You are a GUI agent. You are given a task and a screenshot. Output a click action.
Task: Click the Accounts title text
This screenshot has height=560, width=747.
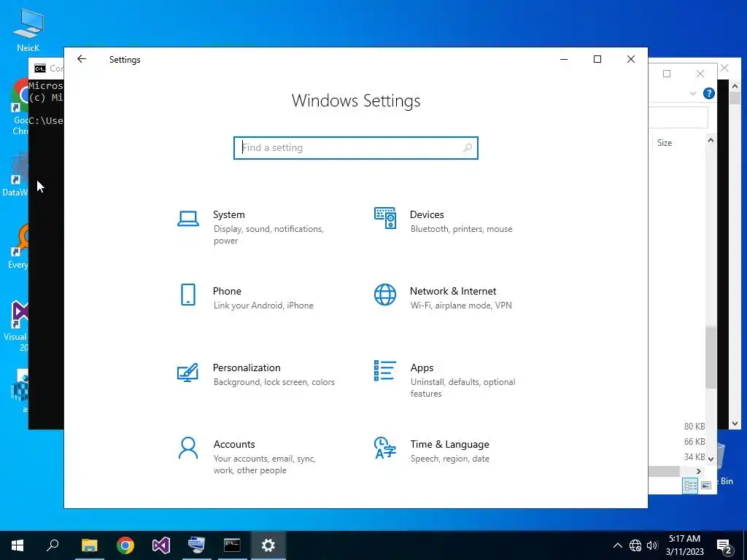[234, 444]
